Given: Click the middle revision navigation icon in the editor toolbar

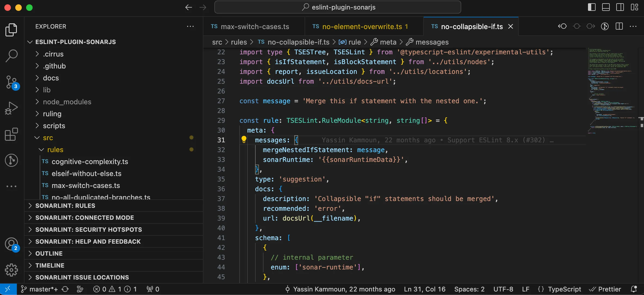Looking at the screenshot, I should (577, 26).
